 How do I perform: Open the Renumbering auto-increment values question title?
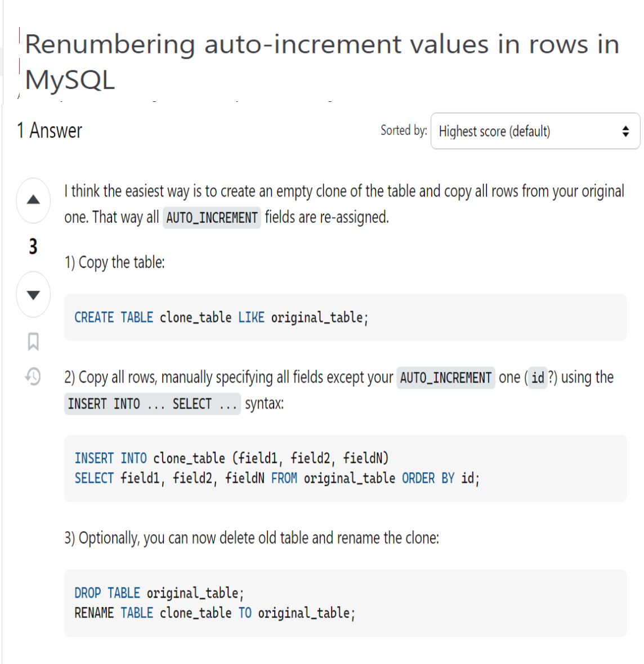[x=321, y=61]
